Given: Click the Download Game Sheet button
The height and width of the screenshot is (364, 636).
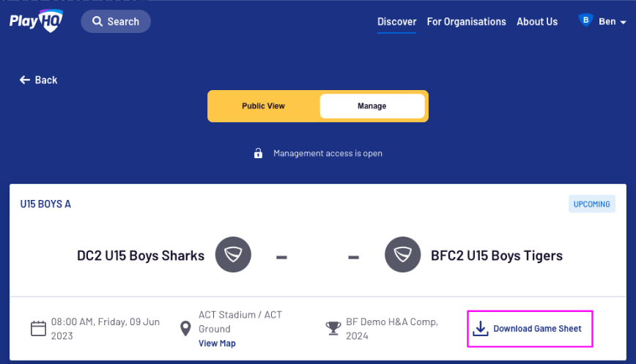Looking at the screenshot, I should coord(530,329).
